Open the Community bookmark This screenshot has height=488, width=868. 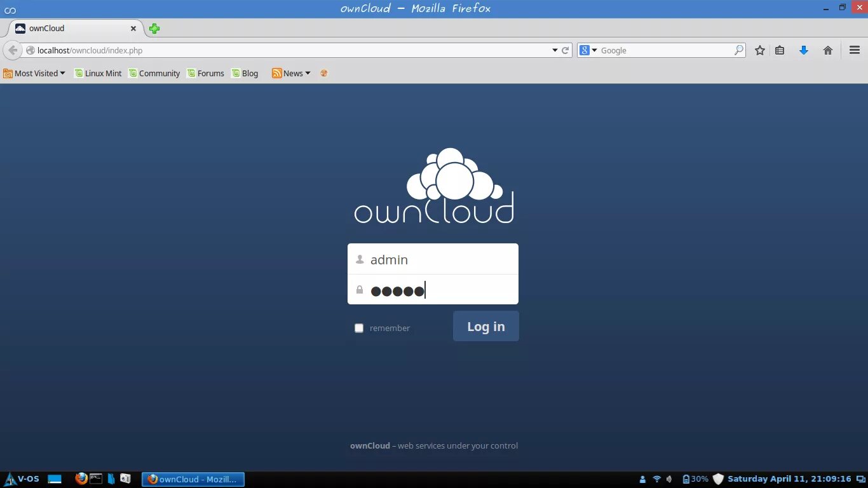point(154,73)
